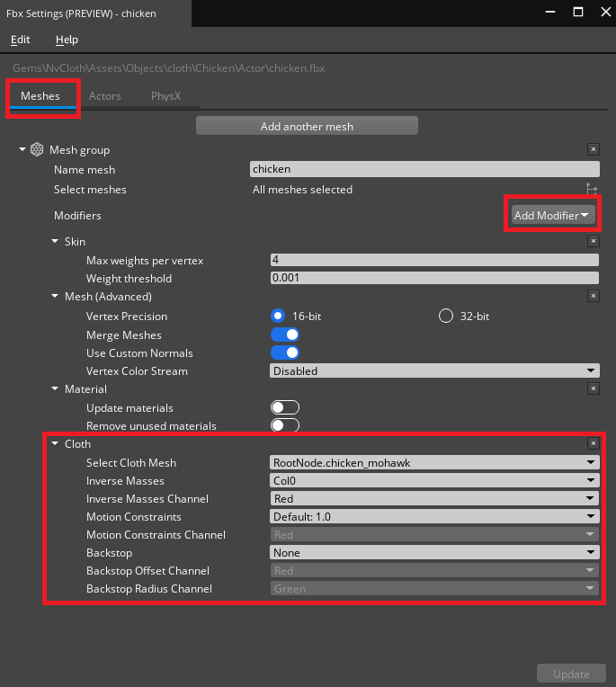Click the Name mesh text field
The image size is (616, 687).
[x=424, y=169]
